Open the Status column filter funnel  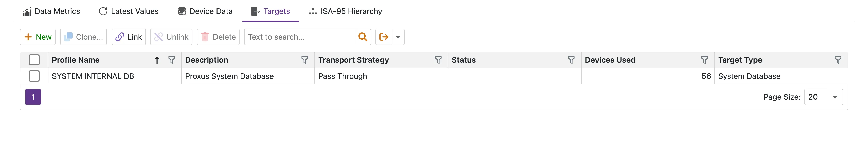[571, 60]
